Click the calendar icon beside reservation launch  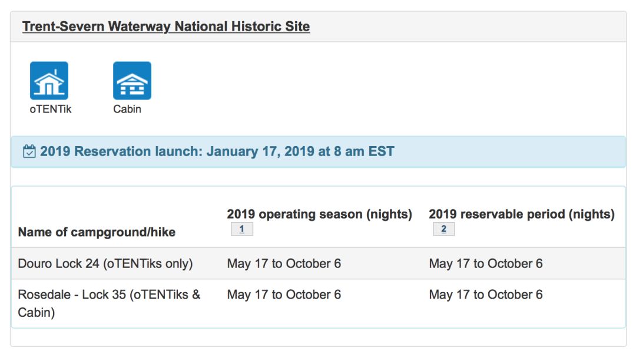29,151
